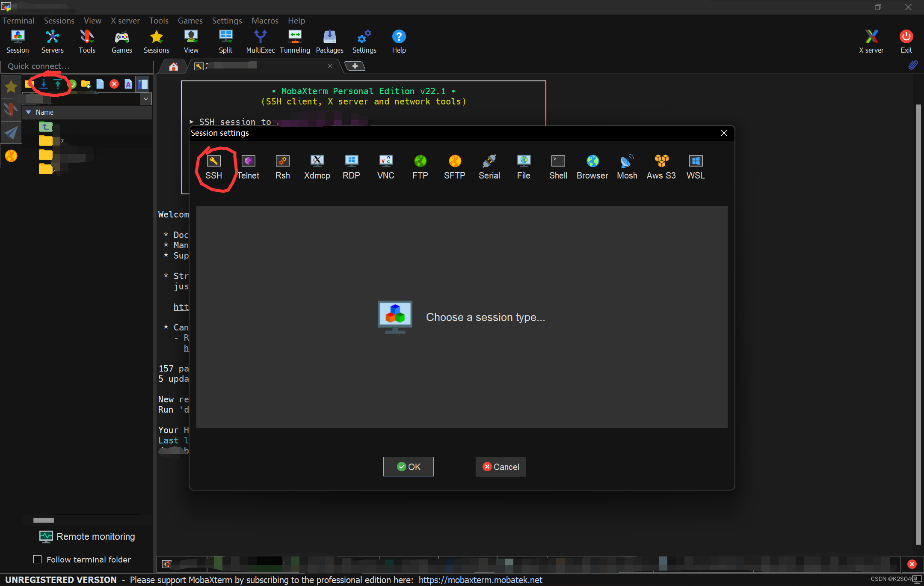Select the Telnet session type

[x=248, y=167]
